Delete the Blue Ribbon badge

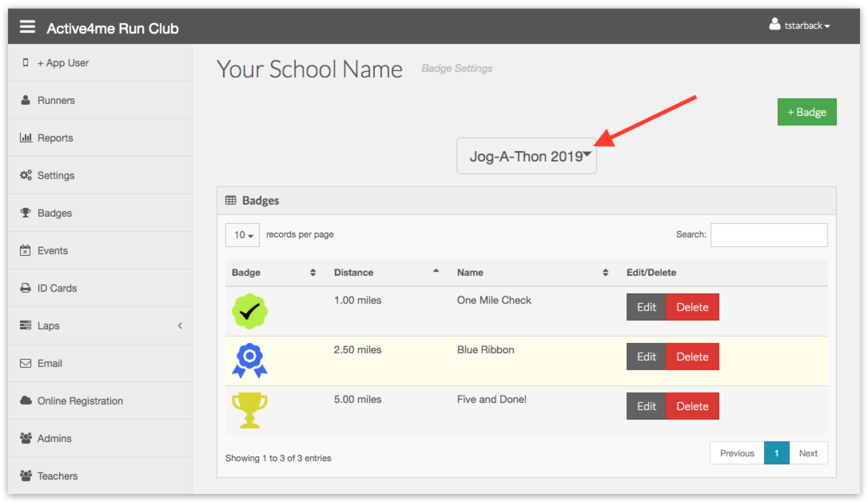692,357
